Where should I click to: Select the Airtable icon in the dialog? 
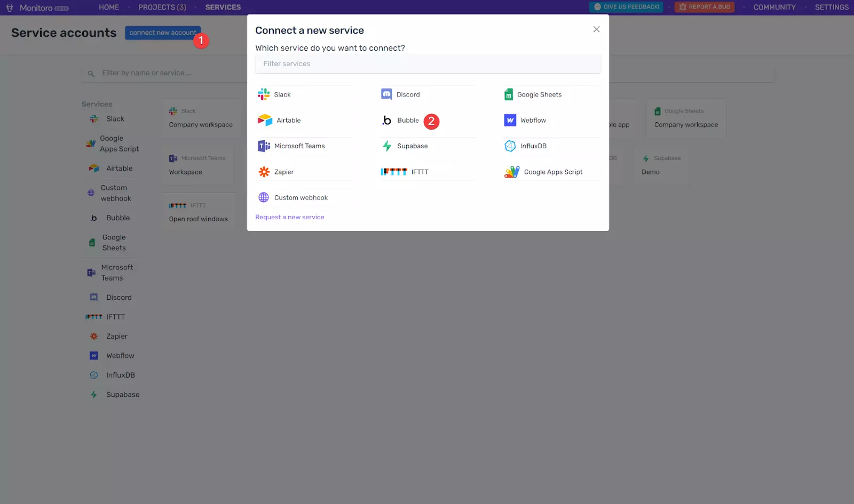click(x=265, y=120)
